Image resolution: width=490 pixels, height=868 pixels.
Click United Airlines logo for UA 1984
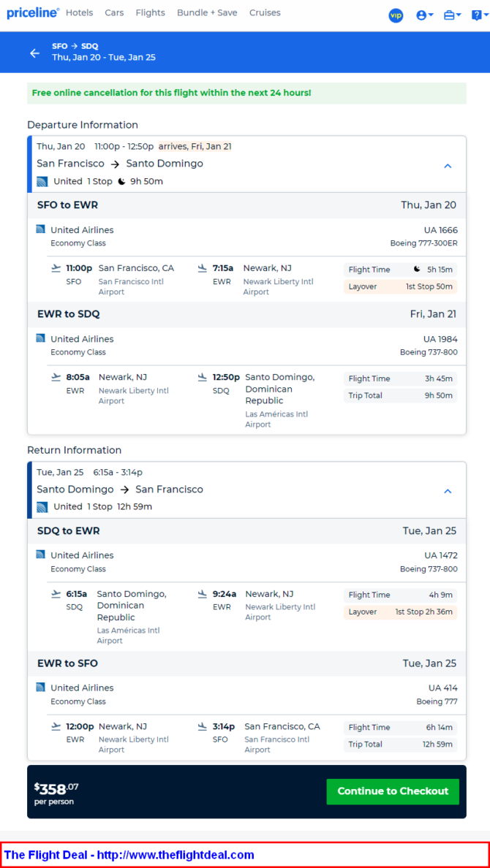point(40,338)
